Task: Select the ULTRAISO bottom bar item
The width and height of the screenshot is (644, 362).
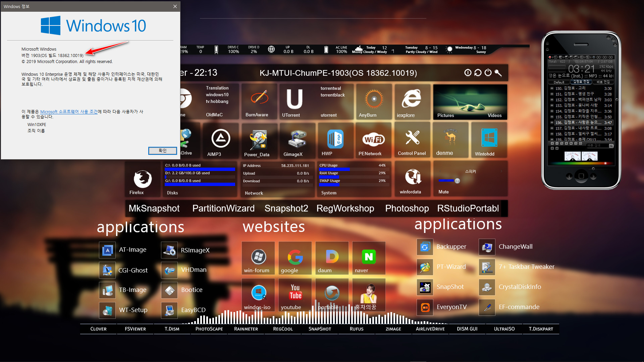Action: coord(504,329)
